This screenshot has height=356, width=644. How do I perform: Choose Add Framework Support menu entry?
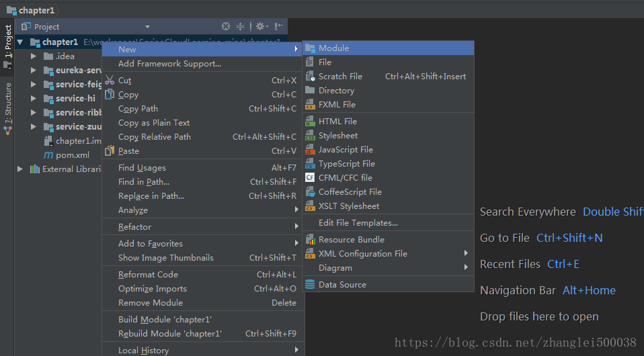tap(169, 64)
